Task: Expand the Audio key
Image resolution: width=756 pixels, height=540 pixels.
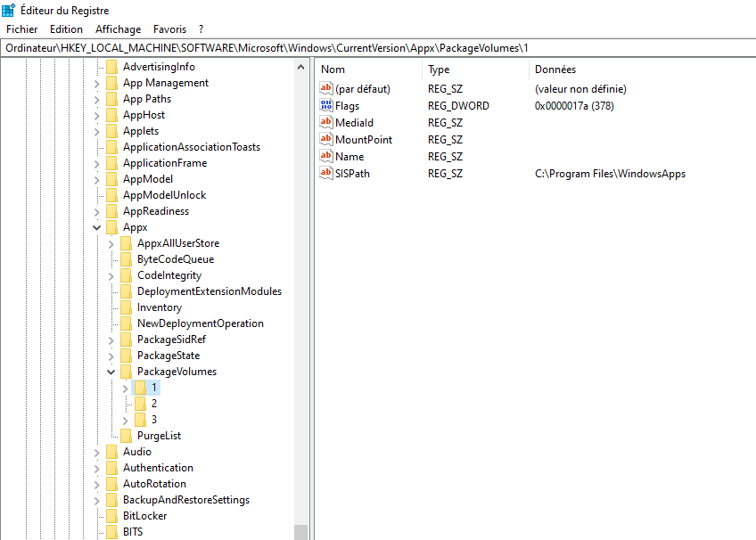Action: (x=97, y=453)
